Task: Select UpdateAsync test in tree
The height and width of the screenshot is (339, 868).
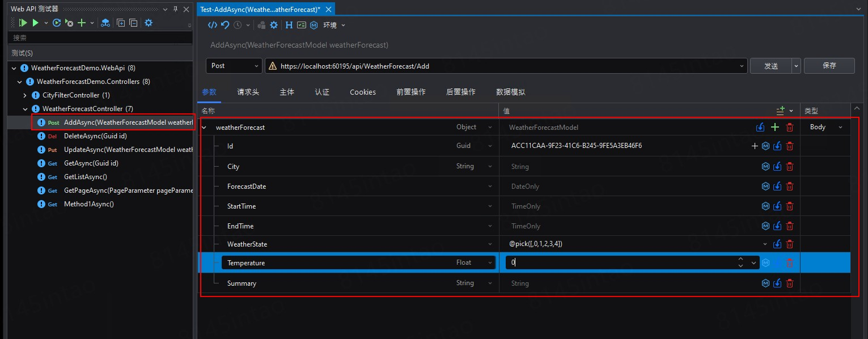Action: [x=129, y=150]
